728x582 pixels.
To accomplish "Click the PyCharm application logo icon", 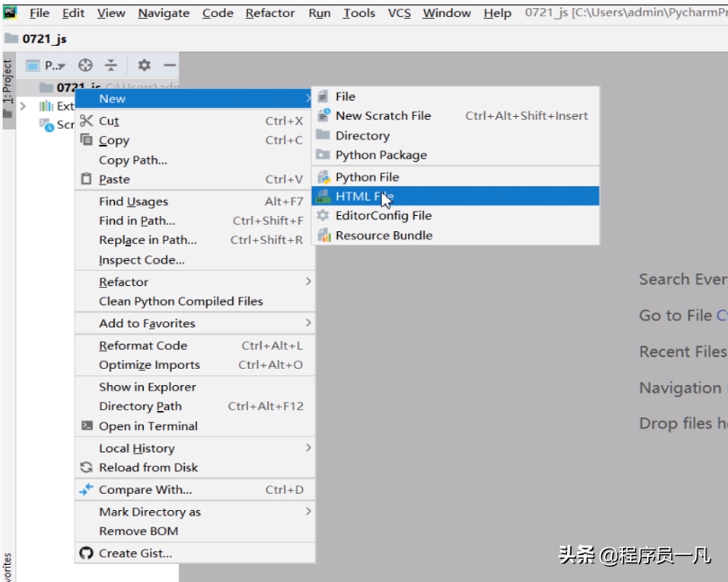I will point(10,12).
